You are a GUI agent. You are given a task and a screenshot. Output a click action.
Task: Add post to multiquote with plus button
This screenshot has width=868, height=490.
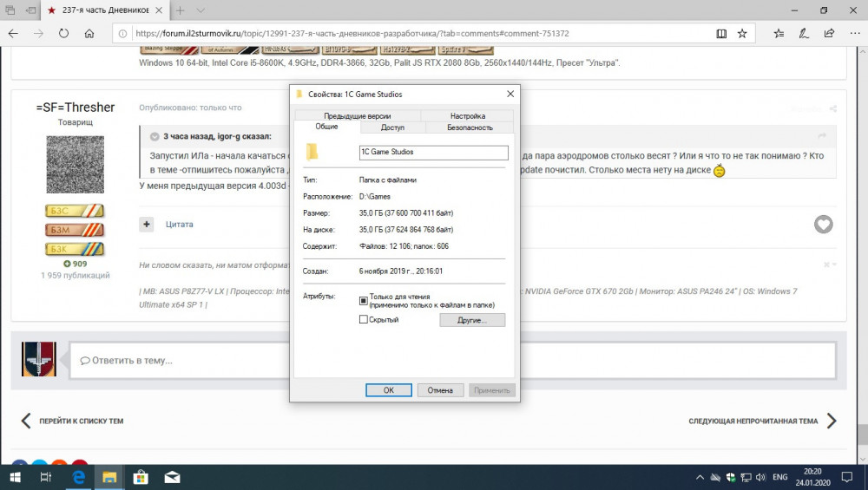(x=146, y=224)
